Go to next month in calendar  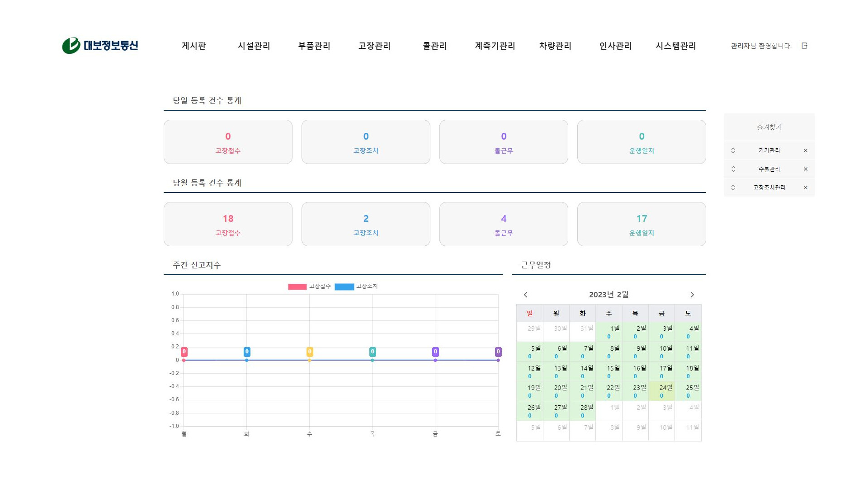click(x=692, y=295)
